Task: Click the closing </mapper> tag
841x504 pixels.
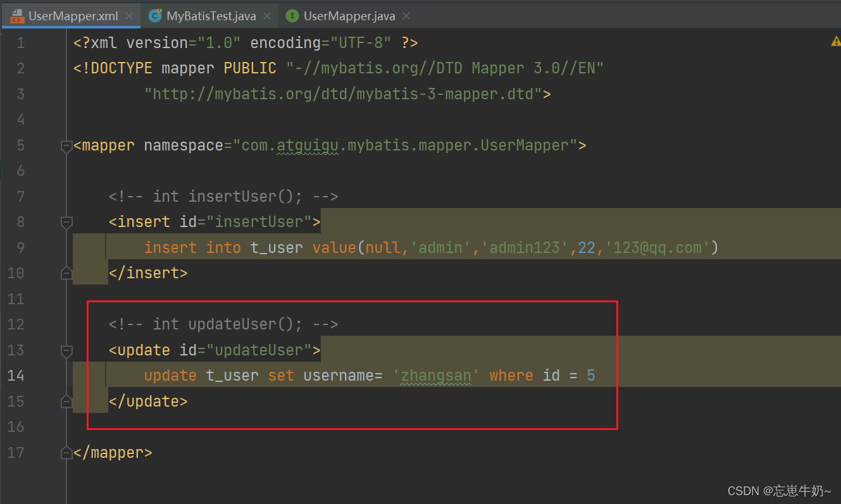Action: coord(113,453)
